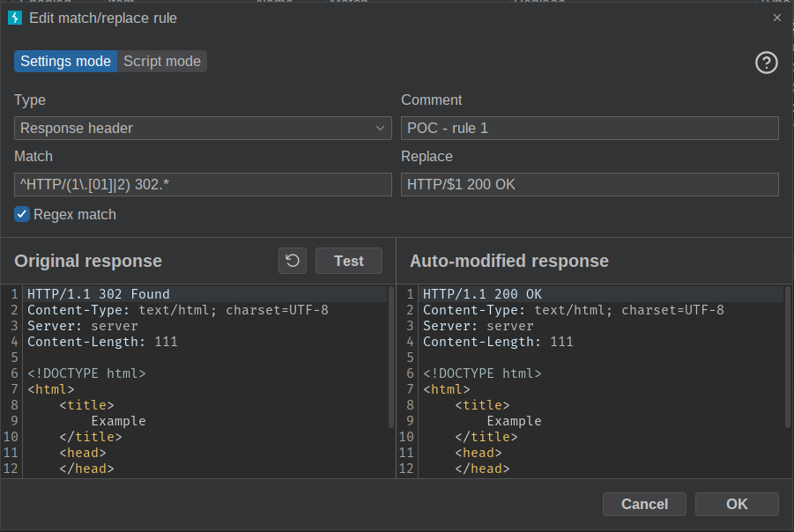Expand the Response header combo box arrow
This screenshot has height=532, width=794.
pyautogui.click(x=382, y=128)
